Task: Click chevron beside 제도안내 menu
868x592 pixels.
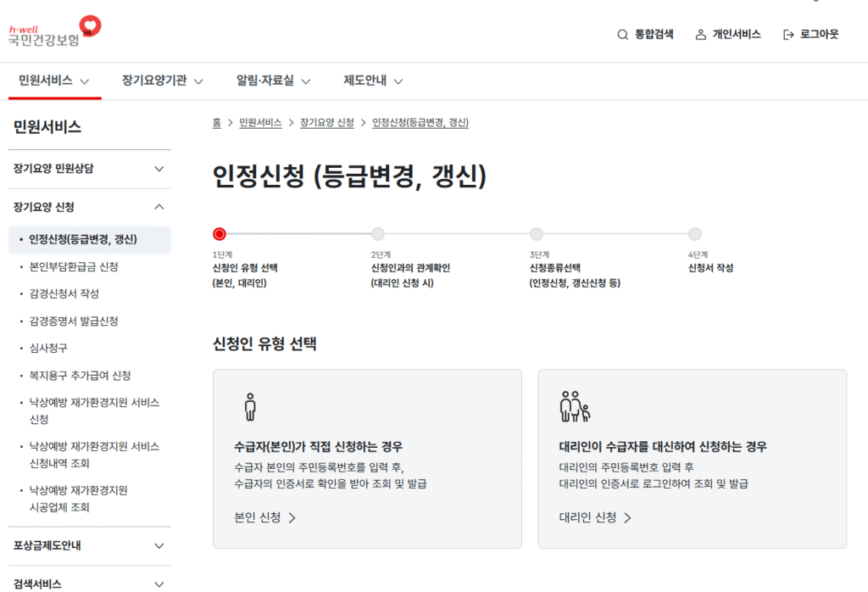Action: pyautogui.click(x=398, y=81)
